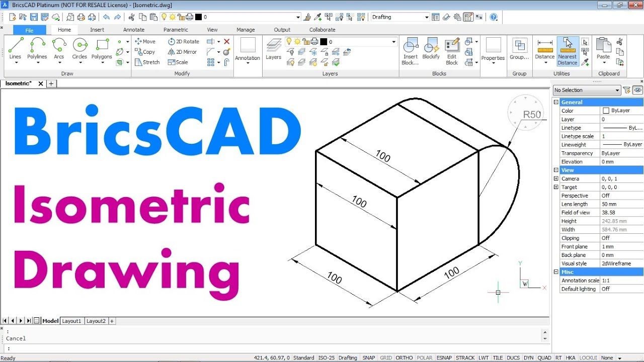Screen dimensions: 644x362
Task: Select the Arcs tool
Action: click(x=59, y=49)
